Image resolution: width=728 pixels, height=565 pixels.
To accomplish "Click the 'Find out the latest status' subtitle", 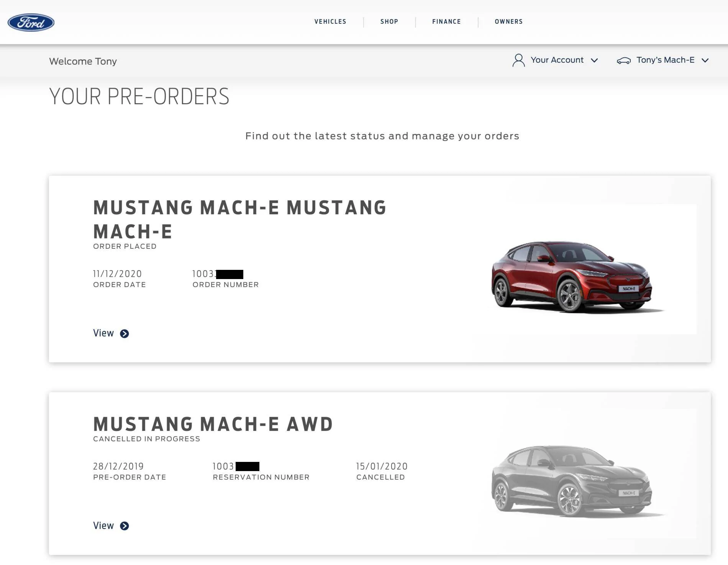I will pos(382,136).
